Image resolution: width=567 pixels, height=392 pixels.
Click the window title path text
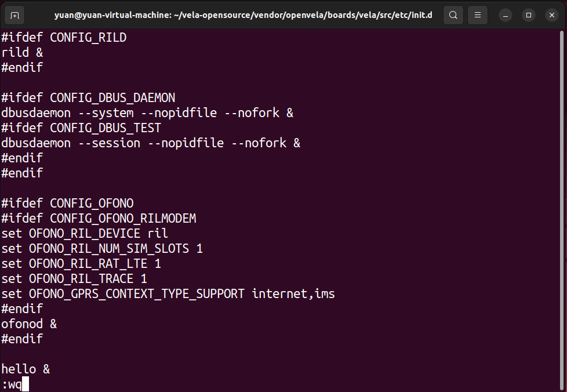click(x=243, y=15)
